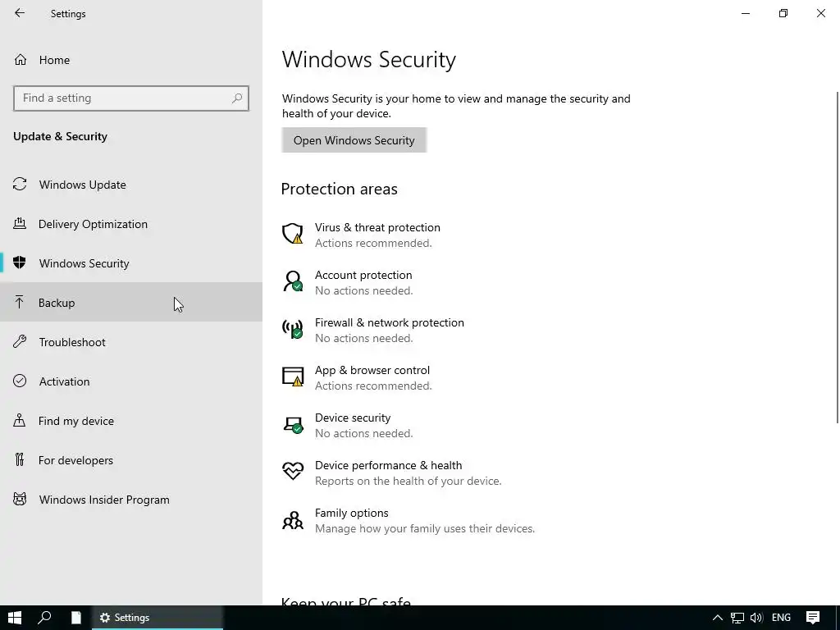Click in the Find a setting field
Screen dimensions: 840x630
(131, 98)
